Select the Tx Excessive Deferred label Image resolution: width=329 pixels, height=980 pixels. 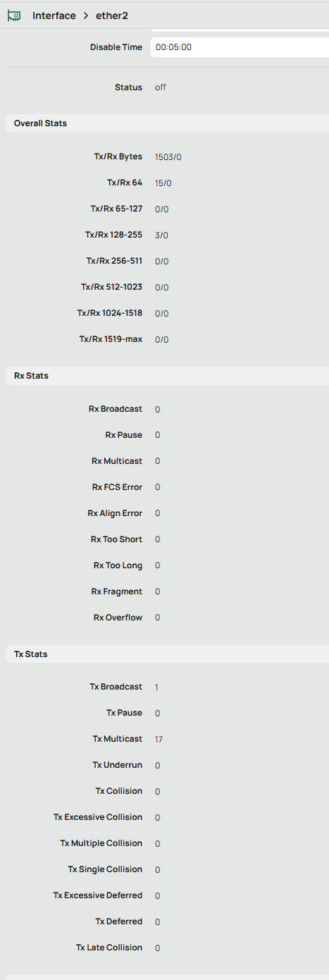point(98,895)
